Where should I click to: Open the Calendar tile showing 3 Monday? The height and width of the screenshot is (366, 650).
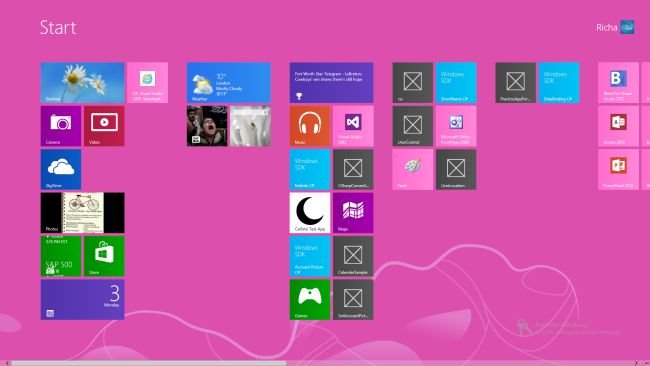coord(82,300)
